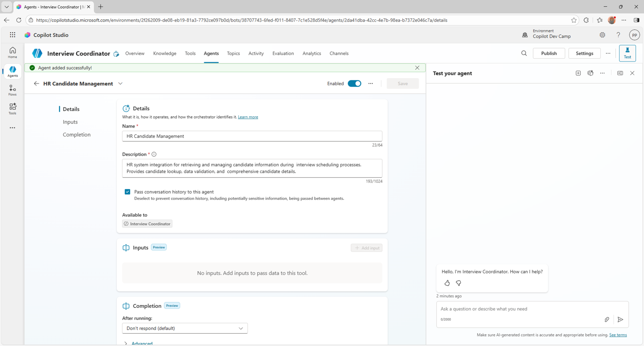Expand the Advanced section
This screenshot has height=346, width=644.
(x=138, y=344)
